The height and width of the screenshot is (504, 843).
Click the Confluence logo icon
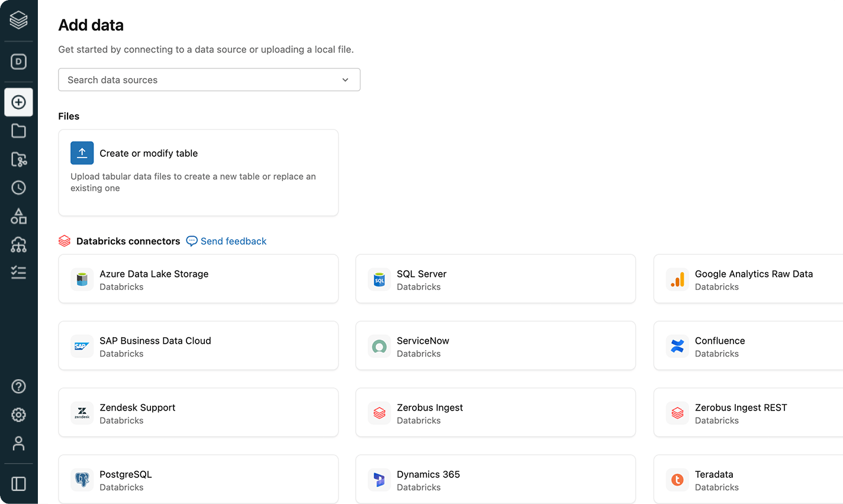point(678,346)
